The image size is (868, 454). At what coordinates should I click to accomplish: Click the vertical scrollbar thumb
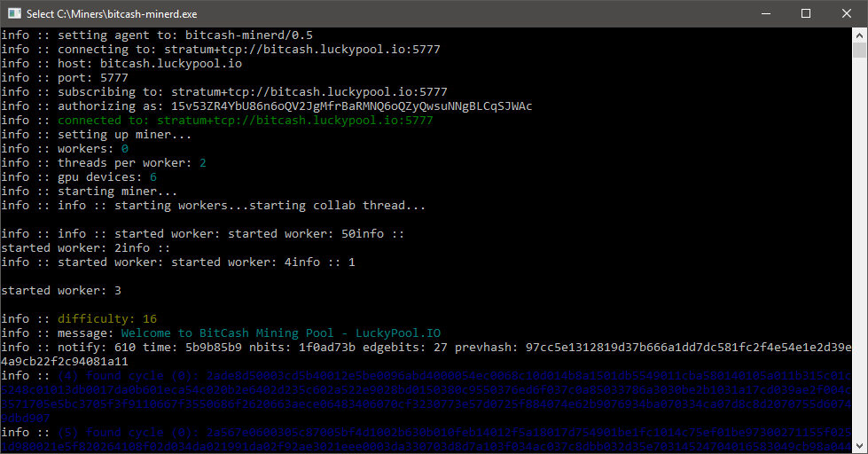click(x=860, y=51)
